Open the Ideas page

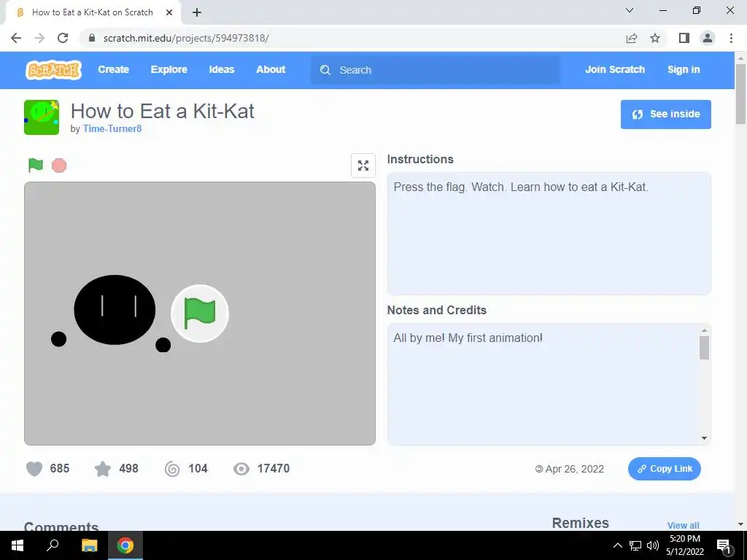click(222, 69)
